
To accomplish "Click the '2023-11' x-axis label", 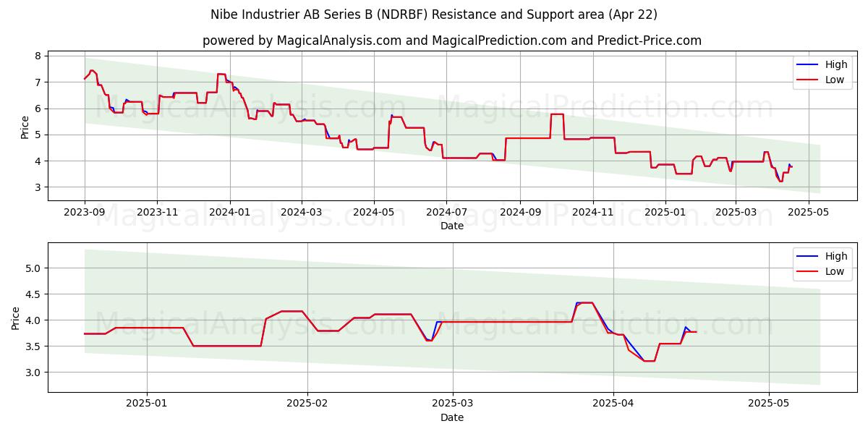I will click(x=157, y=213).
